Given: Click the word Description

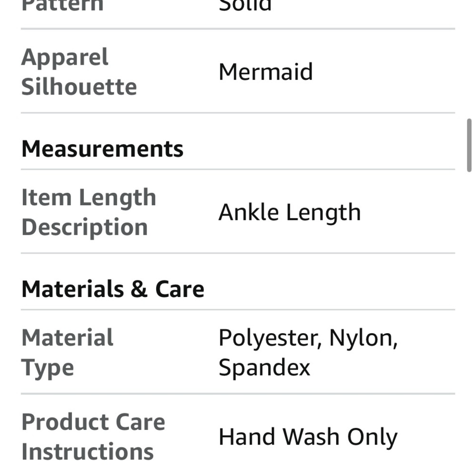Looking at the screenshot, I should pos(85,227).
